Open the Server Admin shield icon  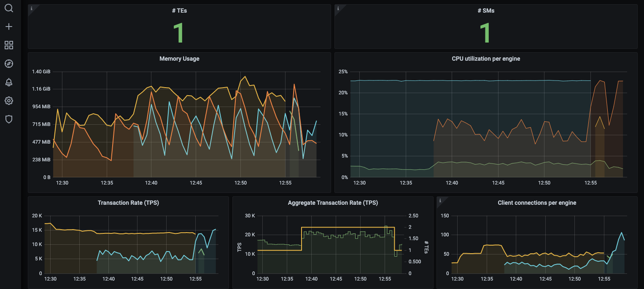9,119
